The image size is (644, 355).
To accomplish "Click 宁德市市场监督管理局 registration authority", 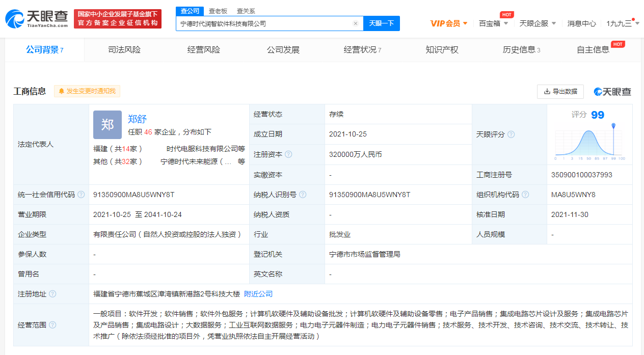I will 365,254.
